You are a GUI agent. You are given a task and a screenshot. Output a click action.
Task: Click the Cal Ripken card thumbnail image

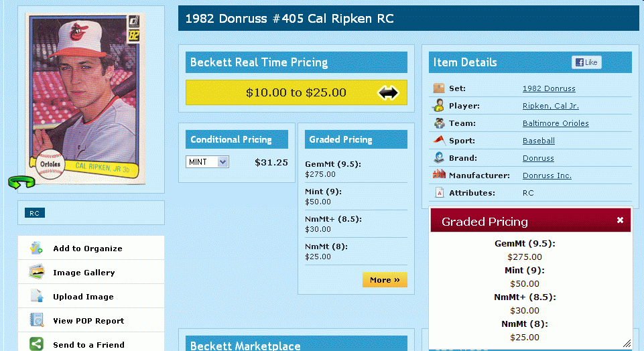point(85,98)
